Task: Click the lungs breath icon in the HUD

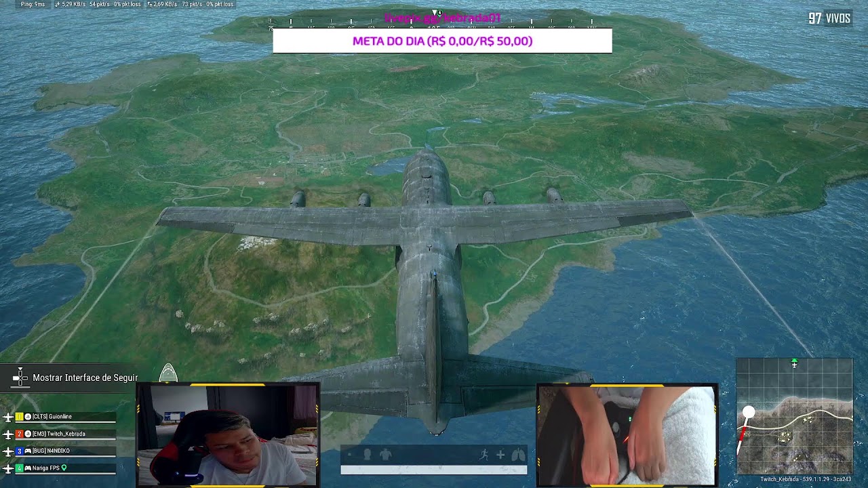Action: [518, 455]
